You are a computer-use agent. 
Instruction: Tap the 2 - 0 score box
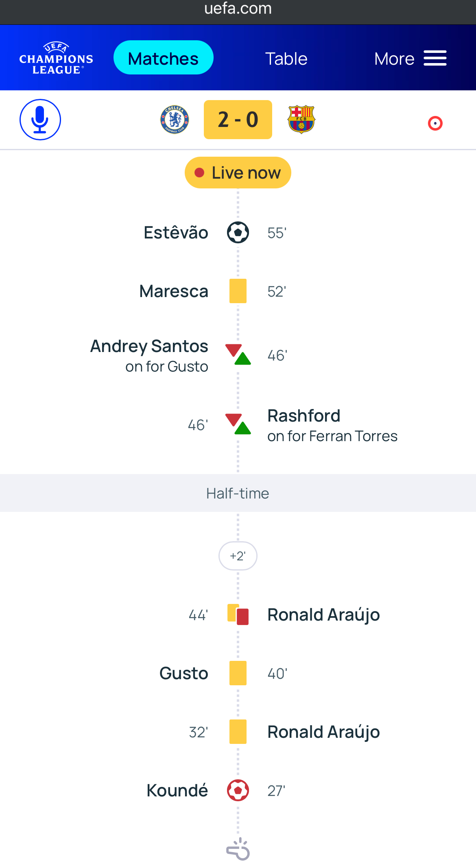pos(238,120)
